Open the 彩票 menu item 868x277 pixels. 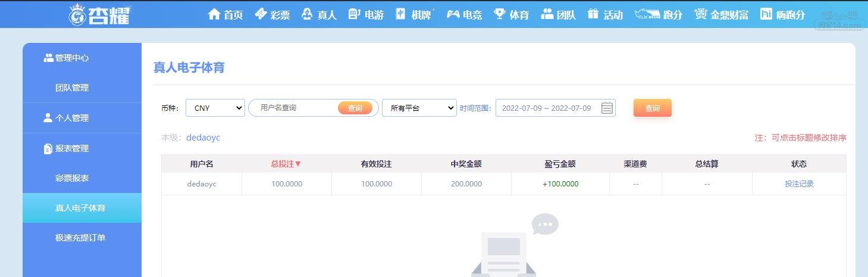280,15
